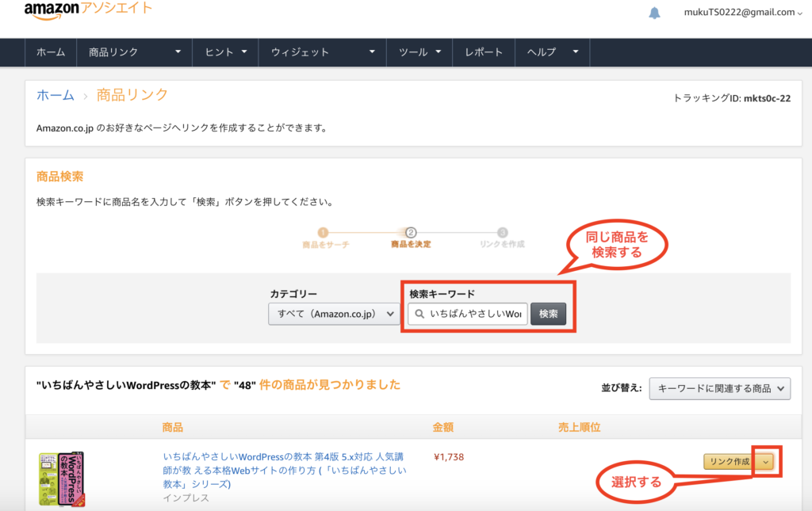Click the 商品 column header
Screen dimensions: 812x511
coord(172,427)
